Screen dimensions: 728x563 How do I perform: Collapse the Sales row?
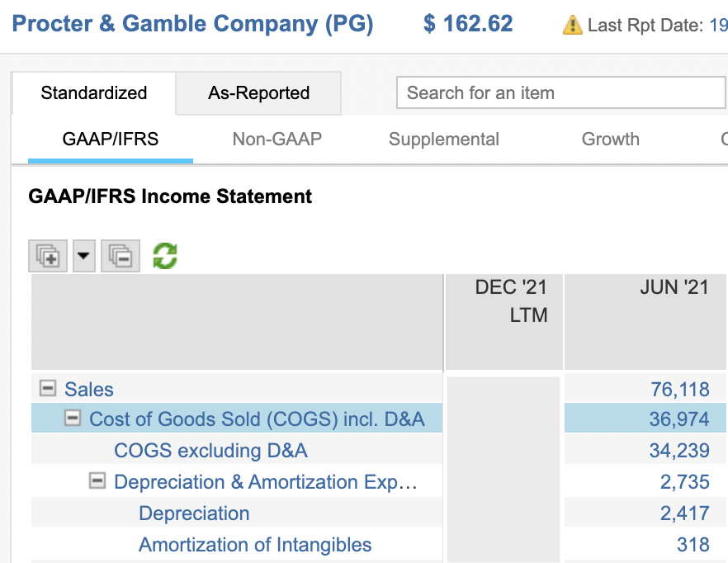click(49, 388)
